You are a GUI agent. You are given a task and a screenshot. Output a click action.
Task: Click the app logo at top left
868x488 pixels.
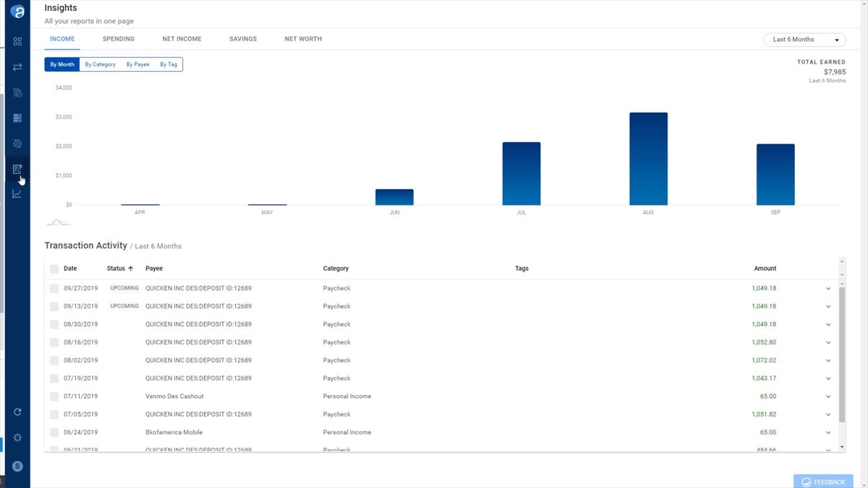pos(17,12)
